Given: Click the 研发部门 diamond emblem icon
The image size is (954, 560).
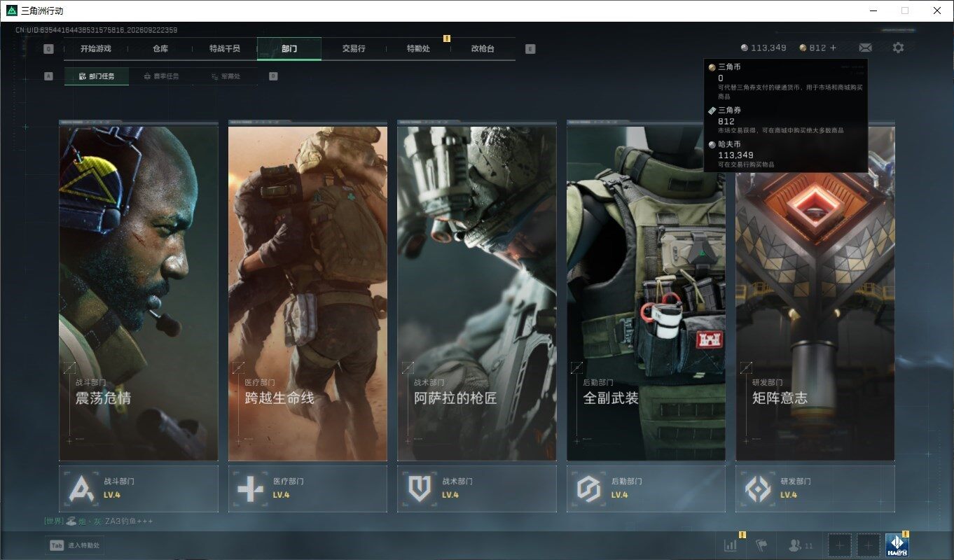Looking at the screenshot, I should pyautogui.click(x=758, y=489).
